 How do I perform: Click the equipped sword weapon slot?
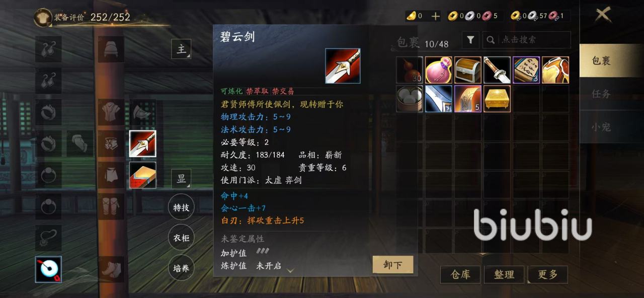[142, 144]
